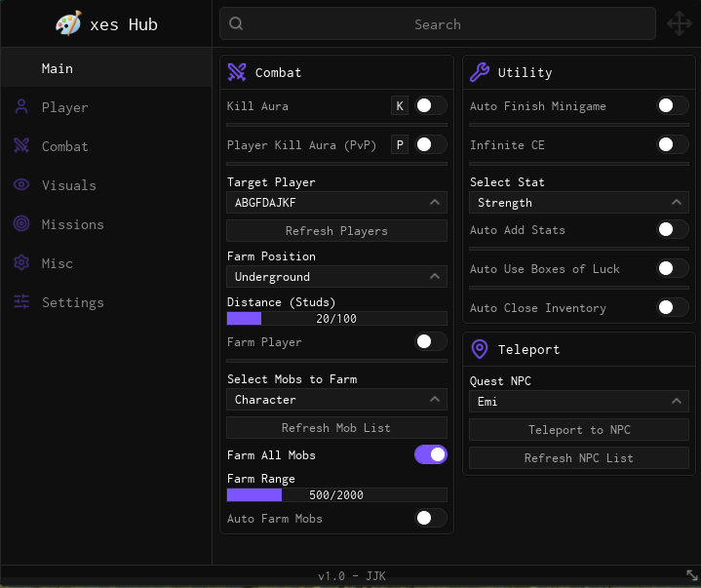Click the search magnifier icon

coord(236,23)
